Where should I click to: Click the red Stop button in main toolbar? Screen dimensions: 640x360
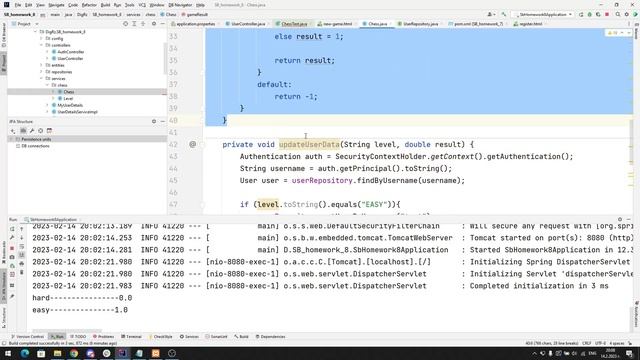click(607, 14)
